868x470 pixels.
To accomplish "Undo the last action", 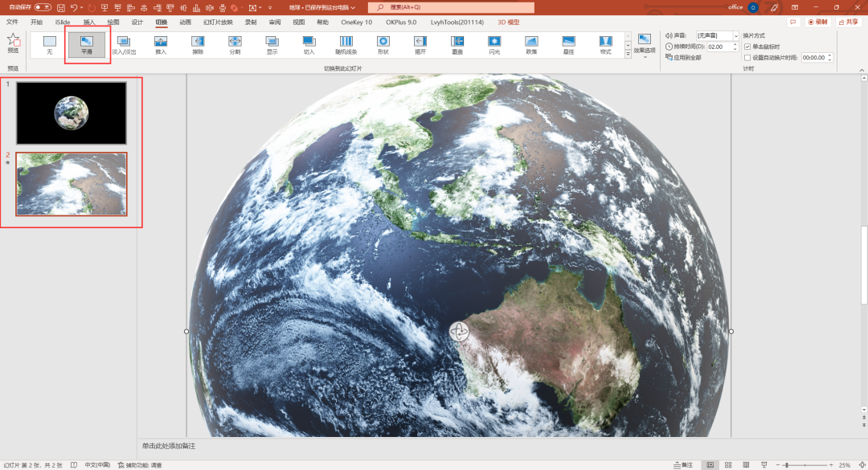I will tap(74, 7).
